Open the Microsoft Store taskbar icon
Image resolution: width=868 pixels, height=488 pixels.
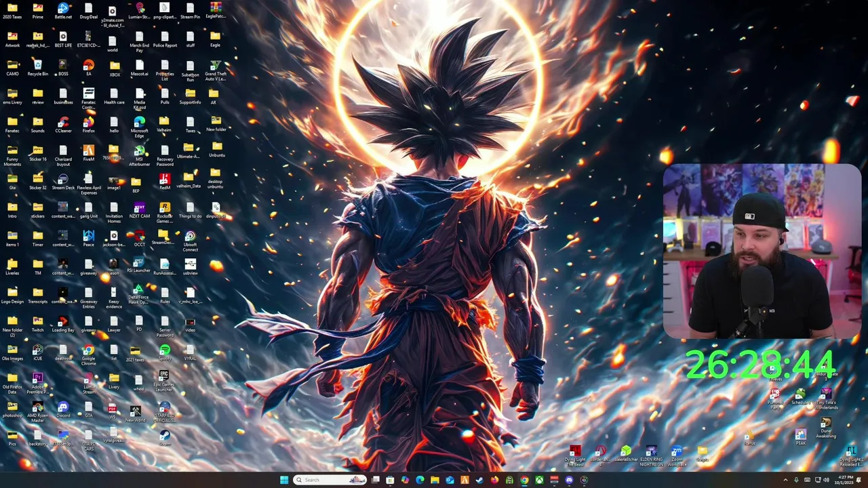click(390, 480)
